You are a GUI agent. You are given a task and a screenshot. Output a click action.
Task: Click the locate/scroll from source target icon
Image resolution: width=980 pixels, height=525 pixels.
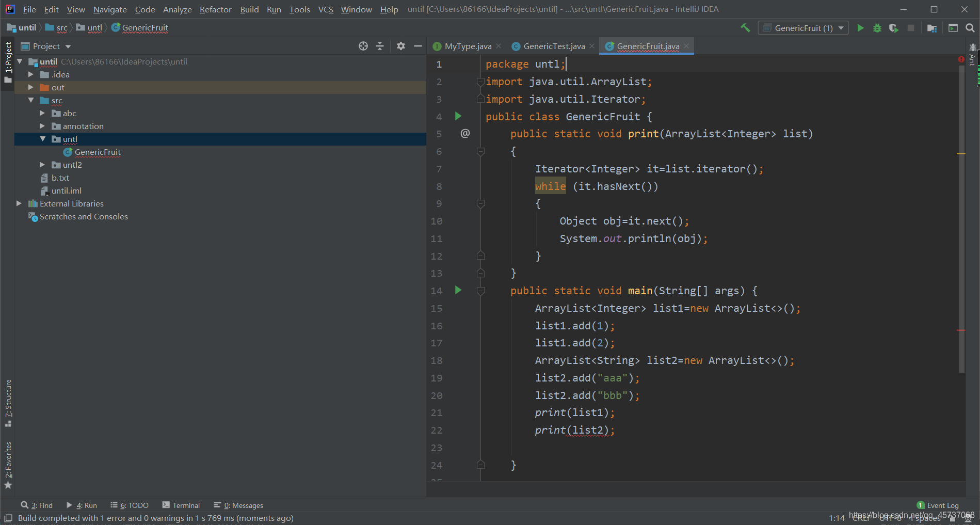[x=363, y=46]
